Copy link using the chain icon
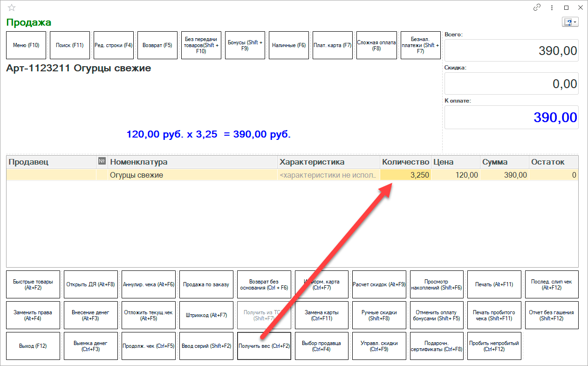The image size is (588, 366). (537, 7)
